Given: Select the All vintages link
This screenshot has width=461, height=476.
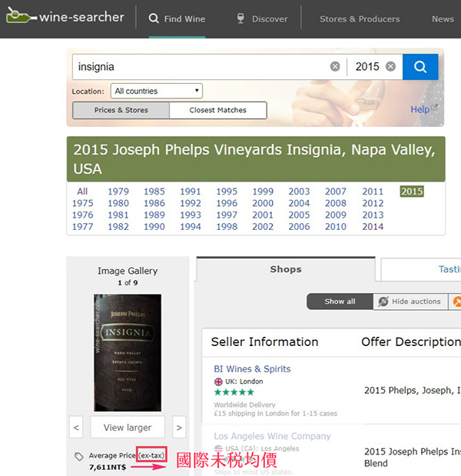Looking at the screenshot, I should coord(82,191).
